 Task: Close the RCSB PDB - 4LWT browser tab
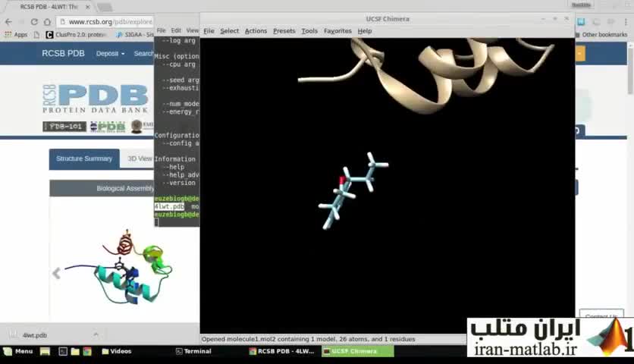(x=88, y=7)
